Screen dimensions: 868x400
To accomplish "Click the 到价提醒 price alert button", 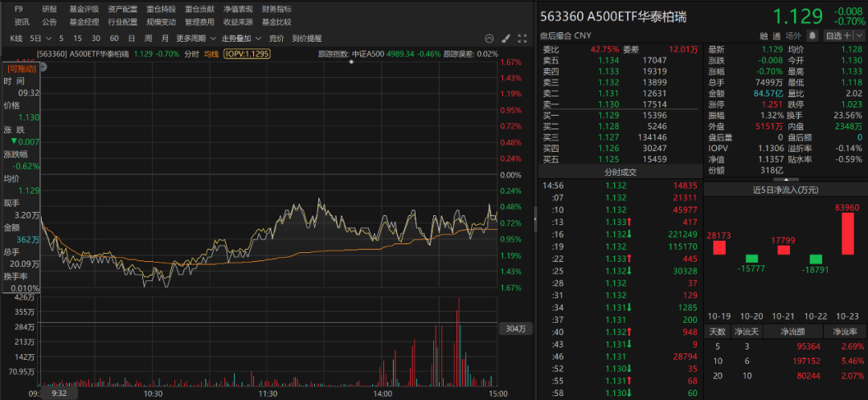I will pyautogui.click(x=307, y=39).
